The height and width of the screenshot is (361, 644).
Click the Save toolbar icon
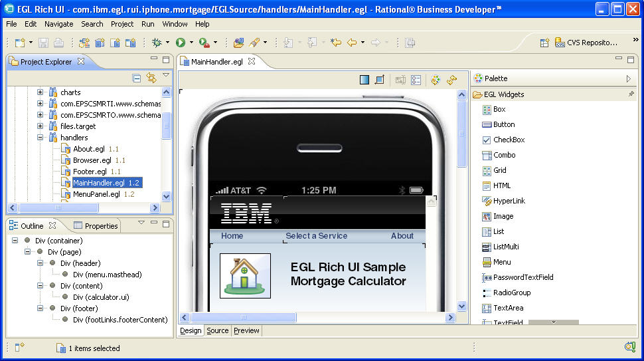click(x=43, y=43)
